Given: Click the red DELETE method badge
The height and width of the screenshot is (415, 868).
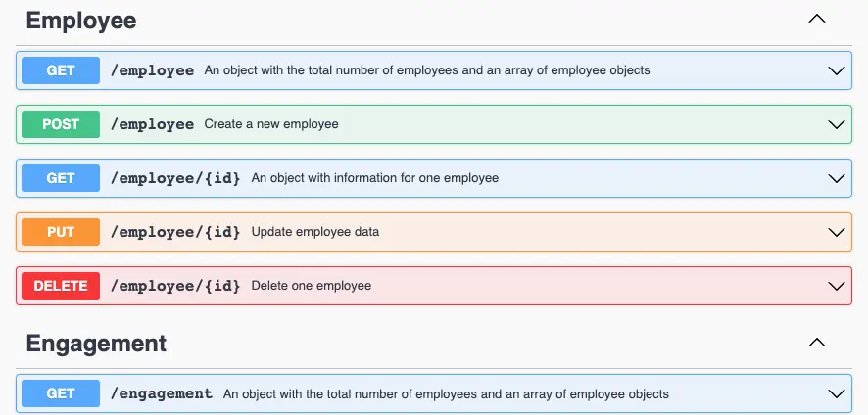Looking at the screenshot, I should (61, 286).
